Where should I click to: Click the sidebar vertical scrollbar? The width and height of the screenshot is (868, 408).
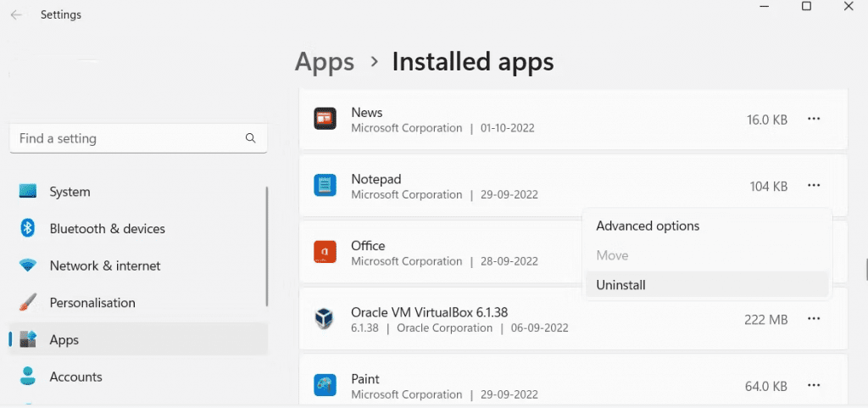(x=267, y=246)
